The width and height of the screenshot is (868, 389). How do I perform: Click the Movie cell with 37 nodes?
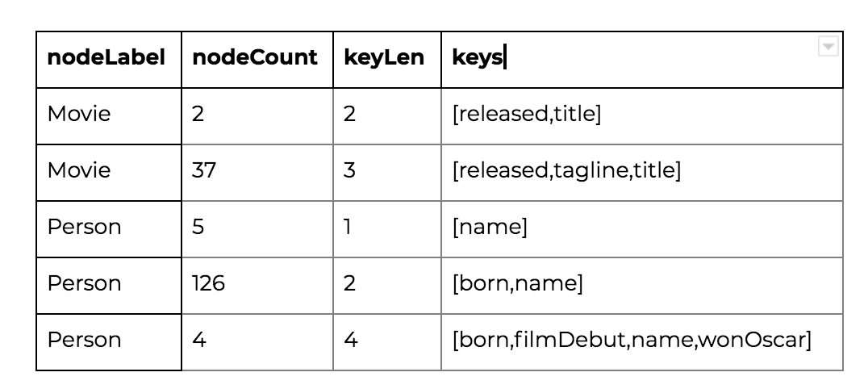(x=109, y=173)
